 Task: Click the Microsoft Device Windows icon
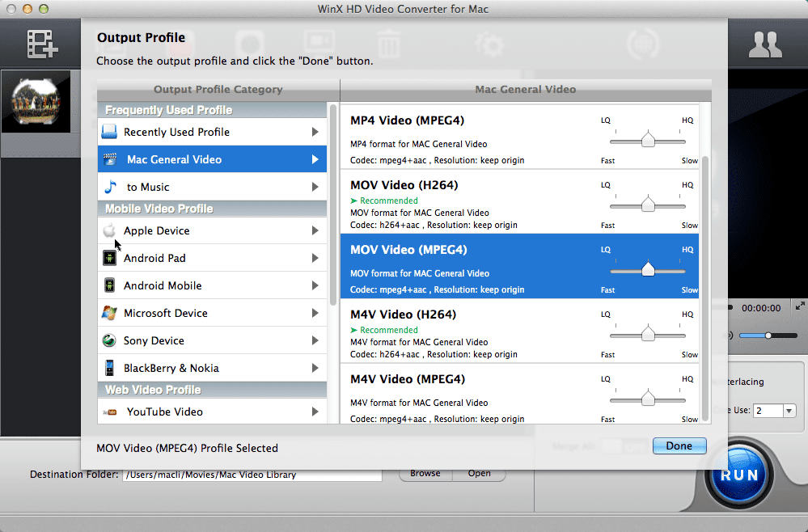click(109, 313)
